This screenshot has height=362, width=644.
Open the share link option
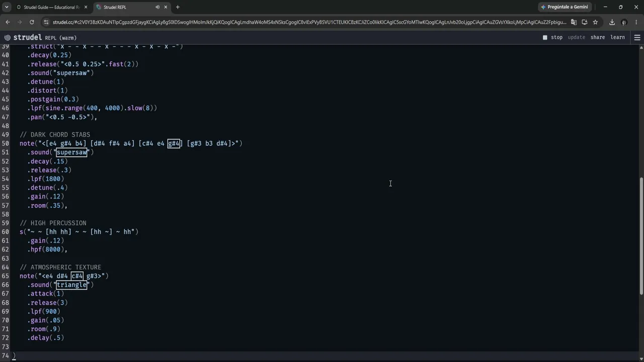coord(598,37)
